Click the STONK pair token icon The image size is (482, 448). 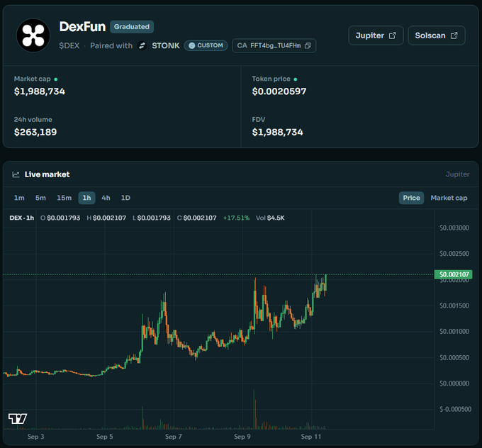pos(142,45)
